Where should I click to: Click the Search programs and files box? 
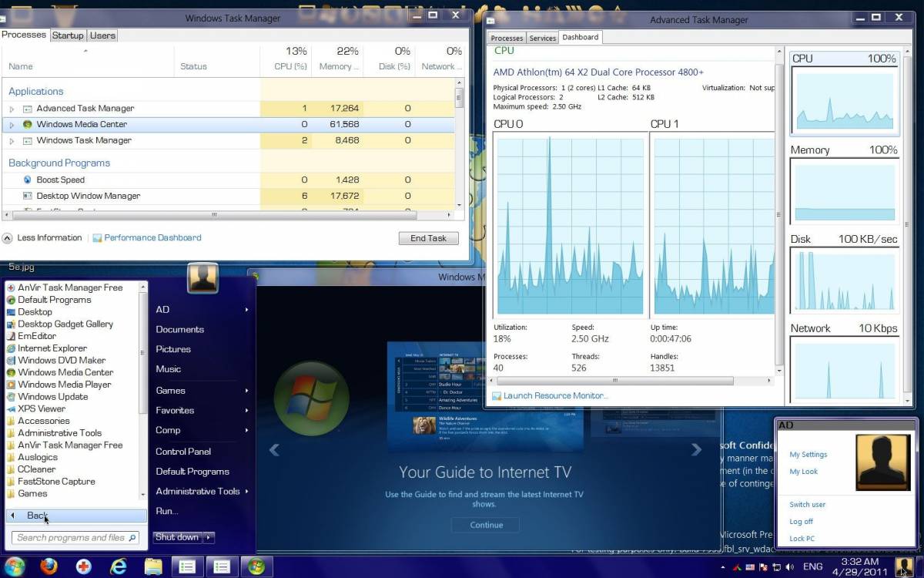75,538
